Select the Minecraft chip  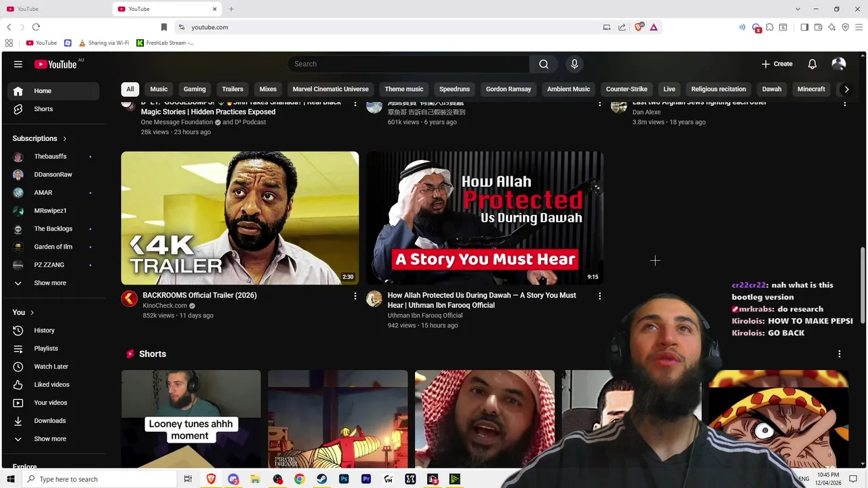click(x=811, y=89)
